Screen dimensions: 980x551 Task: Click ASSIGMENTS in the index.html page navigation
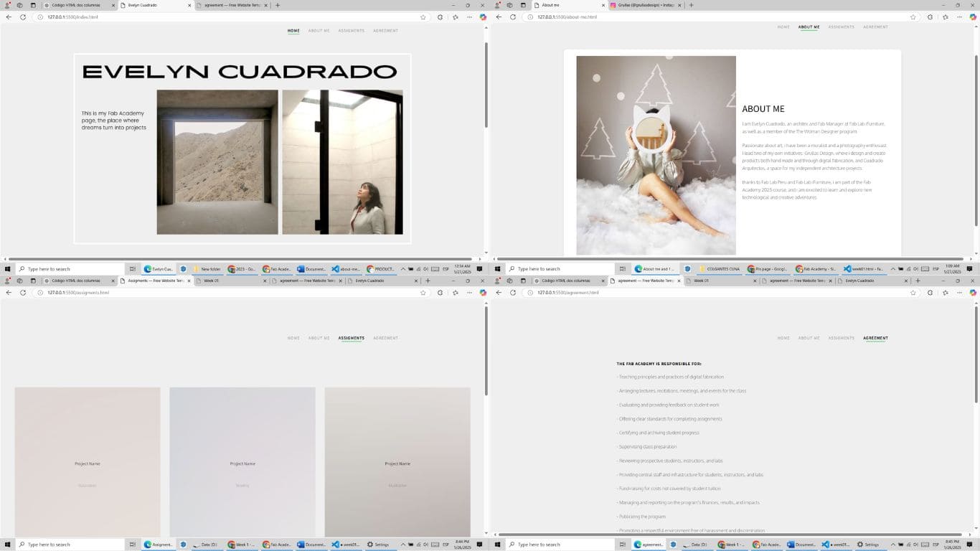coord(352,31)
